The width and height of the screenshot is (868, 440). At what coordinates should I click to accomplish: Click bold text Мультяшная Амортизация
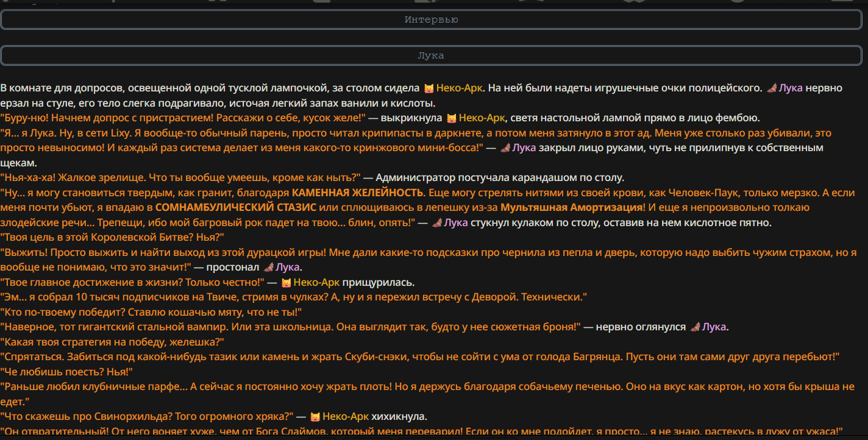[x=572, y=208]
